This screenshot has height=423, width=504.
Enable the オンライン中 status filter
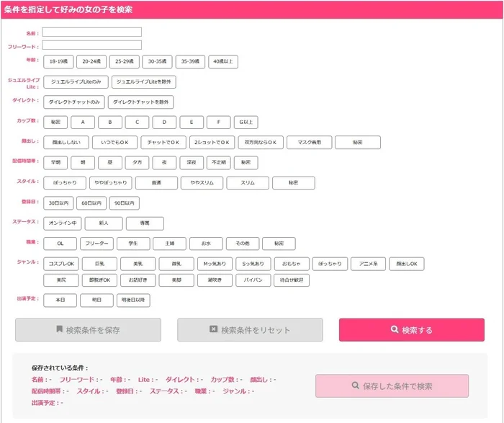[63, 223]
